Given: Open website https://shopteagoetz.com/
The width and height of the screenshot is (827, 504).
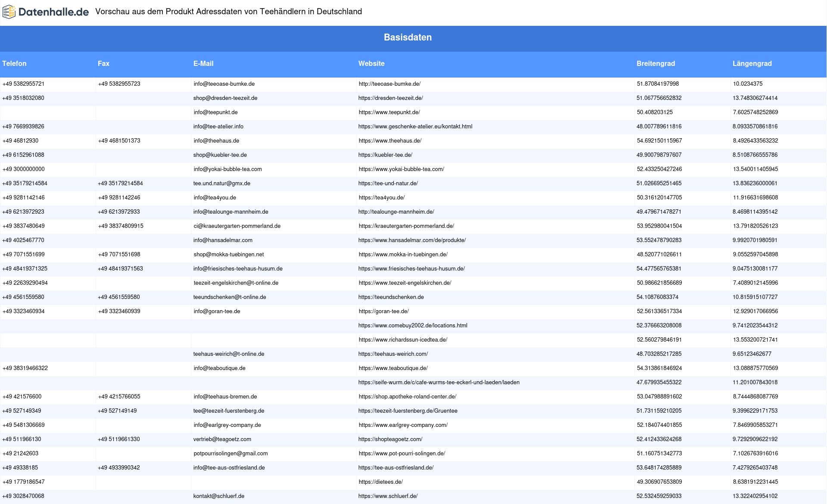Looking at the screenshot, I should (x=390, y=439).
